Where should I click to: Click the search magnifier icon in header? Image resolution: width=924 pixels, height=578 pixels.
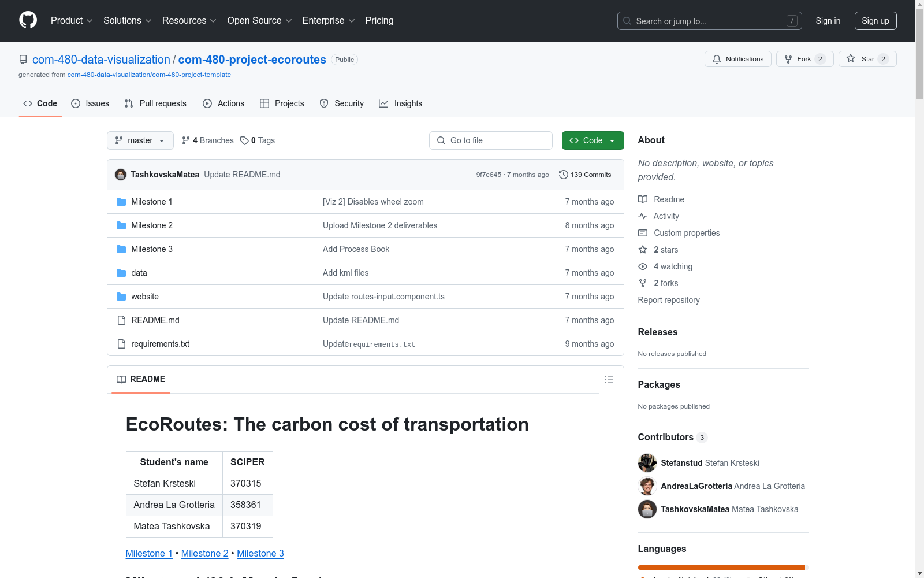[627, 21]
